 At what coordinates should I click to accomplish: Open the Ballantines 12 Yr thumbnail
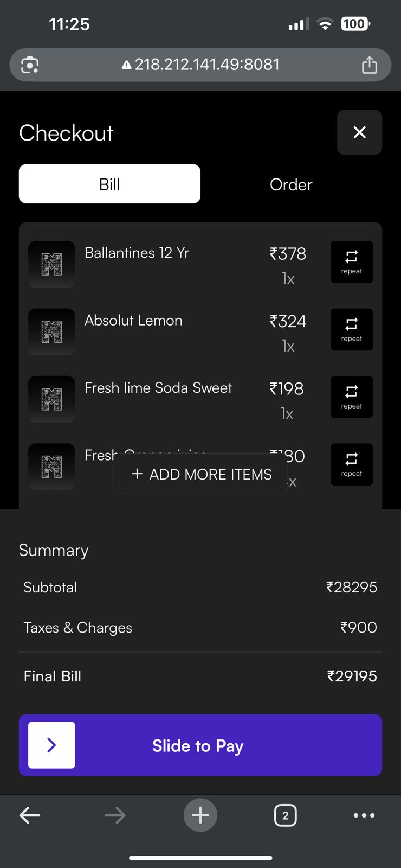point(51,264)
